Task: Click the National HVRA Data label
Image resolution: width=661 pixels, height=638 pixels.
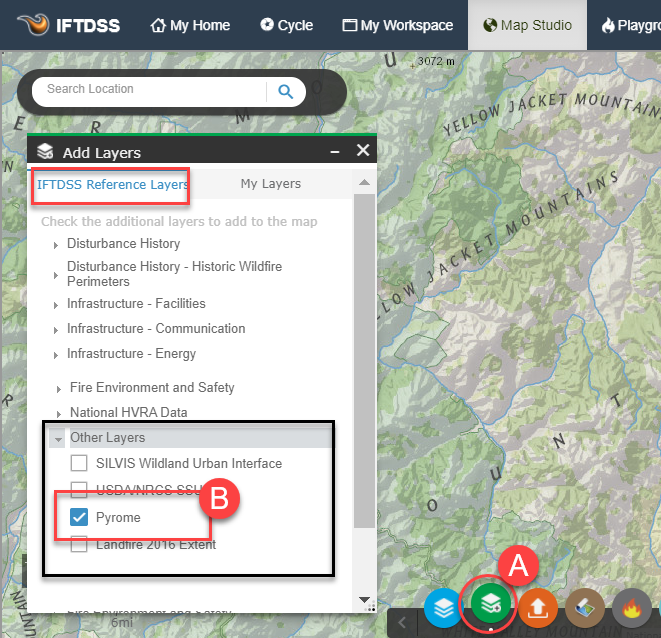Action: tap(129, 412)
